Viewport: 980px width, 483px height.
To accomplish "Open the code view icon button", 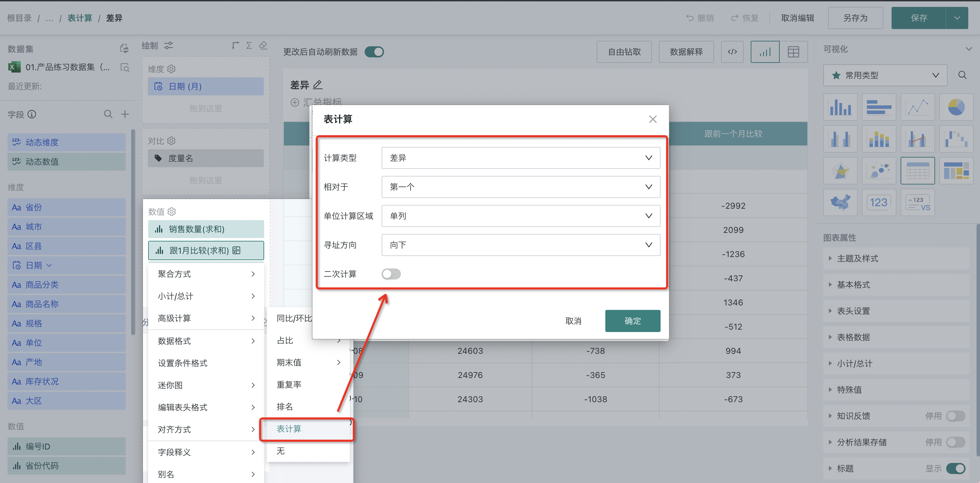I will point(732,52).
